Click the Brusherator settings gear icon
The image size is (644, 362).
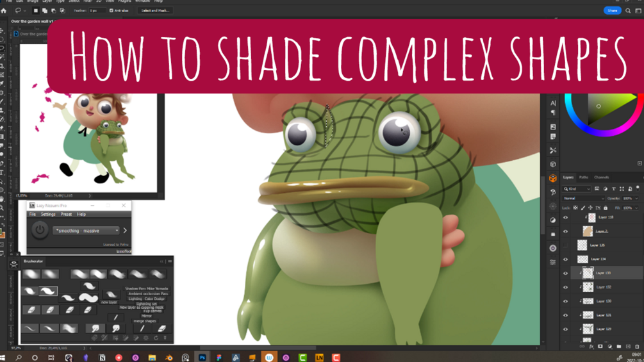click(x=146, y=338)
